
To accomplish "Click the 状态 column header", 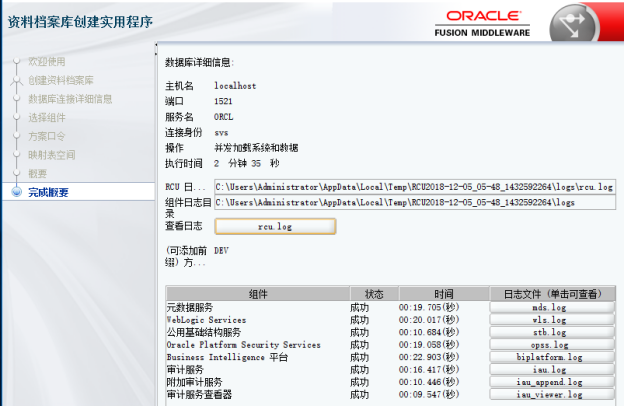I will pos(374,294).
